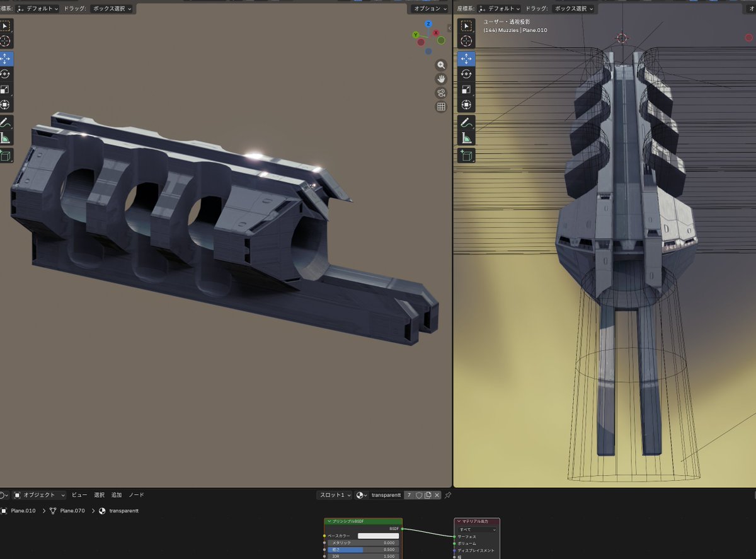The height and width of the screenshot is (559, 756).
Task: Click the Z axis on navigation gizmo
Action: click(x=428, y=24)
